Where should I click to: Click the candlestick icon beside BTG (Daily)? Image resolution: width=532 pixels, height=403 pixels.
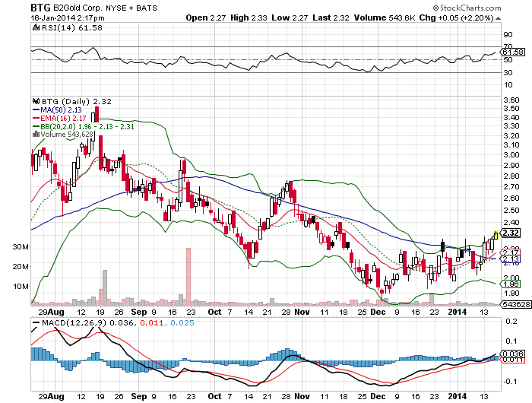click(x=36, y=101)
